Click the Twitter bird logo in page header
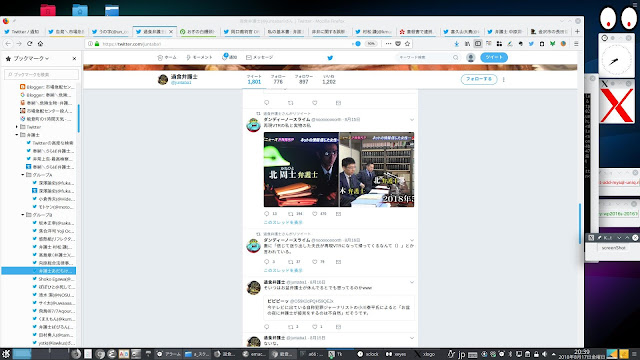Viewport: 640px width, 360px height. click(x=330, y=58)
